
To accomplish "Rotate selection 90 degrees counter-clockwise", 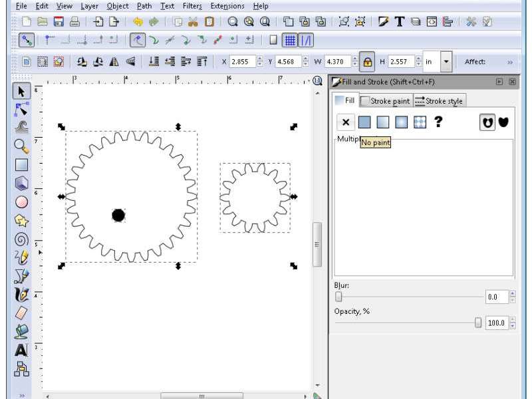I will [82, 62].
